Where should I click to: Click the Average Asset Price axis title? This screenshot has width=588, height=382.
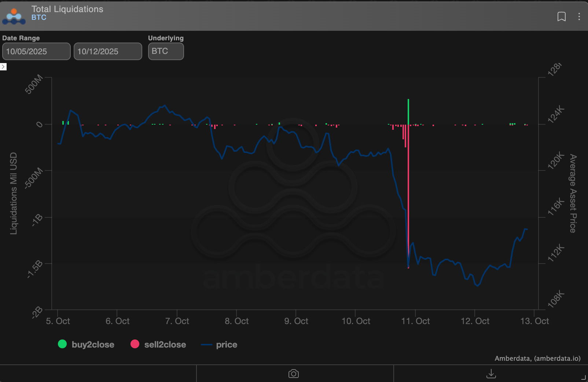point(573,194)
